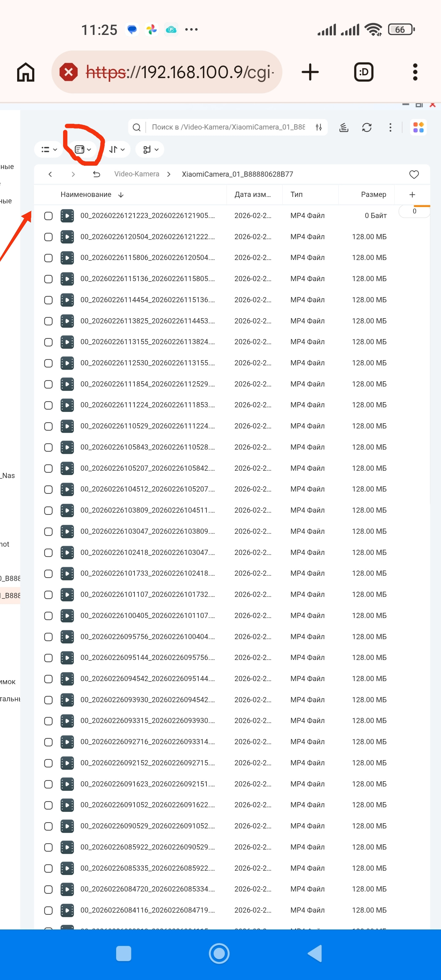Navigate back with left chevron arrow
The width and height of the screenshot is (441, 980).
50,174
